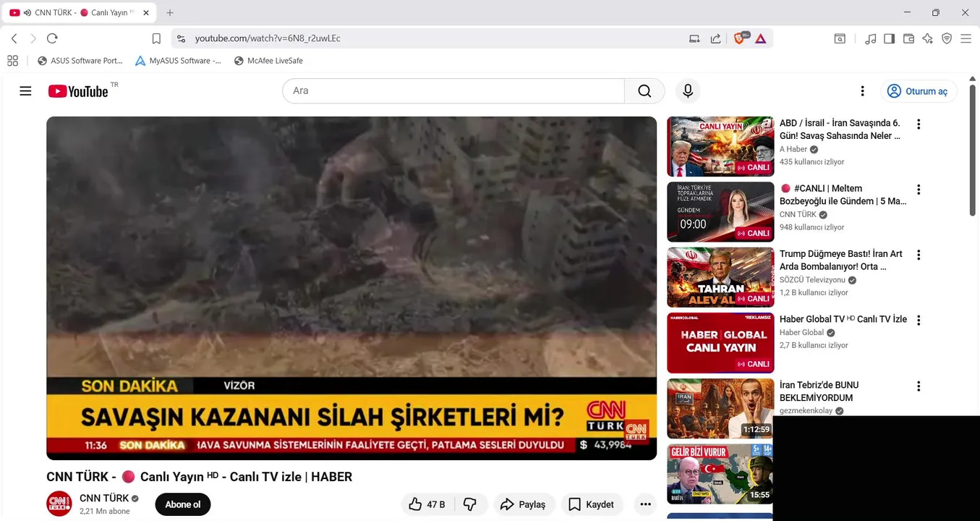Subscribe using Abone ol button
The height and width of the screenshot is (521, 980).
coord(183,504)
